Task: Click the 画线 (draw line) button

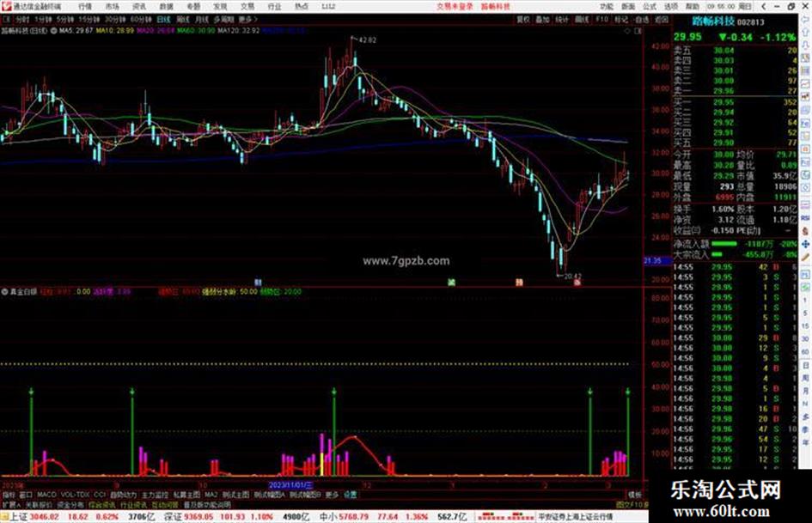Action: tap(582, 19)
